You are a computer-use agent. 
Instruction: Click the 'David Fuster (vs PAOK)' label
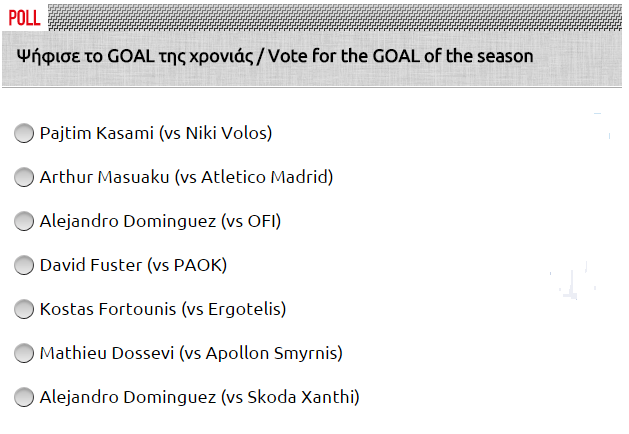tap(133, 265)
